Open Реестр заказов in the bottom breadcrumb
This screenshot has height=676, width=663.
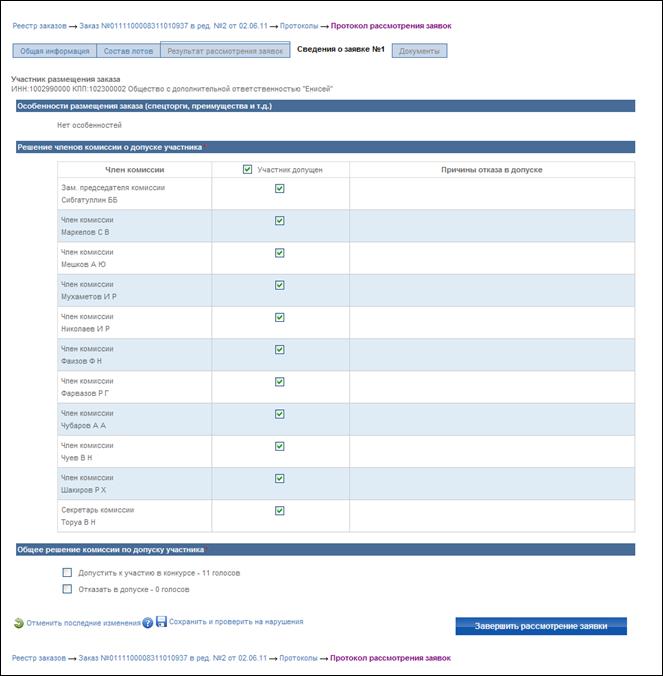click(x=39, y=658)
